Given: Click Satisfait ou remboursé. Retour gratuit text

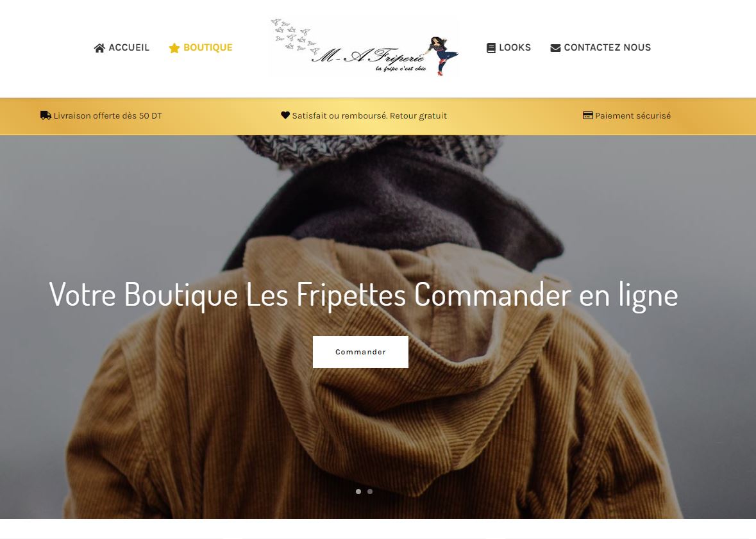Looking at the screenshot, I should [x=369, y=116].
